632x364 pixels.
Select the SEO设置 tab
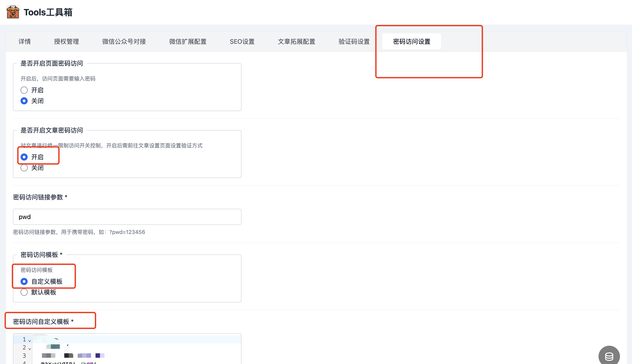click(242, 41)
